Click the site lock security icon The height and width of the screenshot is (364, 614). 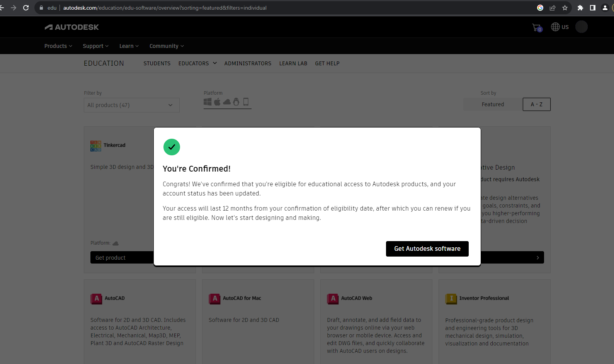click(x=41, y=8)
